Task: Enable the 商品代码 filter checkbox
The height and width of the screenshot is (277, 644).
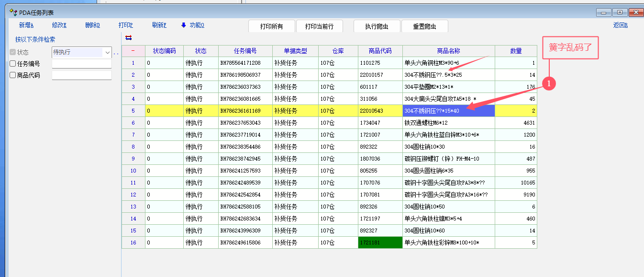Action: pos(13,75)
